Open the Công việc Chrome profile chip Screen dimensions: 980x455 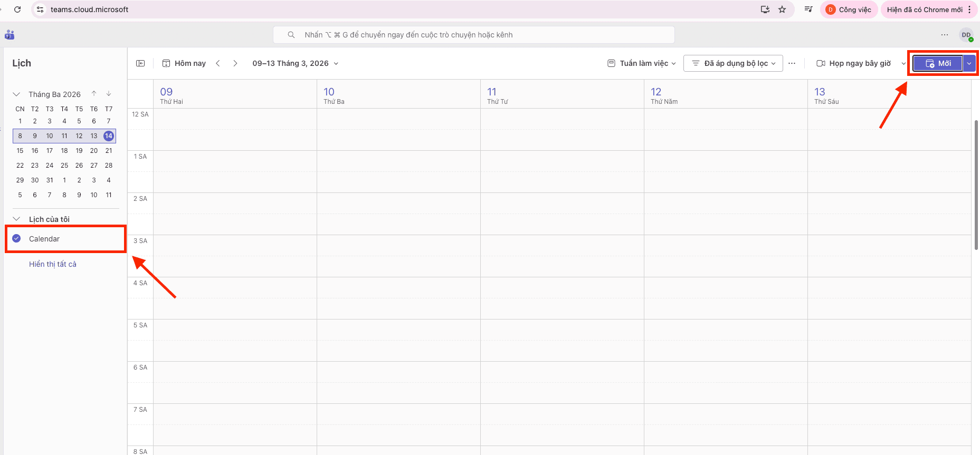pyautogui.click(x=849, y=9)
